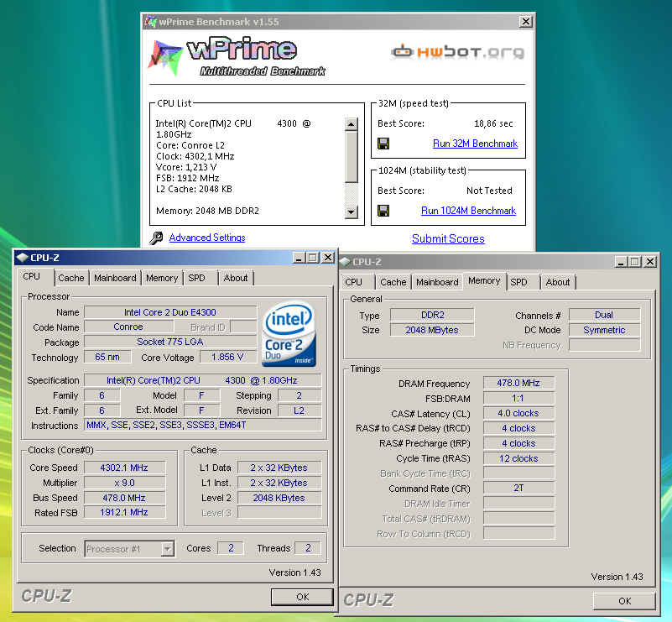Click CPU List scroll down arrow
672x622 pixels.
click(x=351, y=212)
